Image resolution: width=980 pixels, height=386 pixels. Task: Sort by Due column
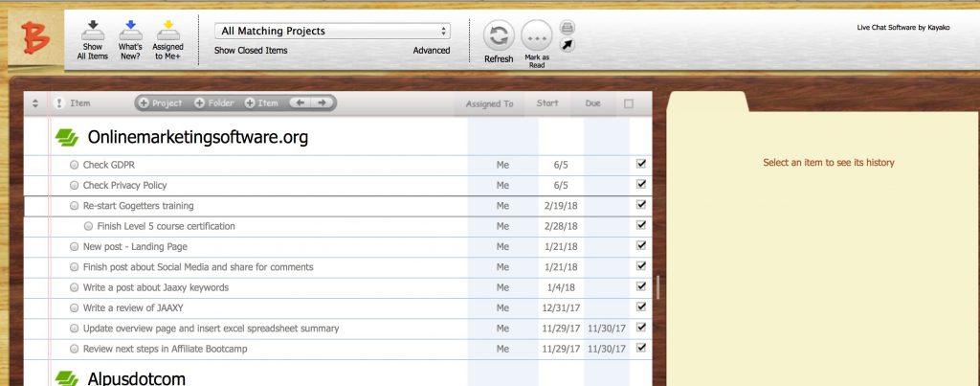point(593,103)
